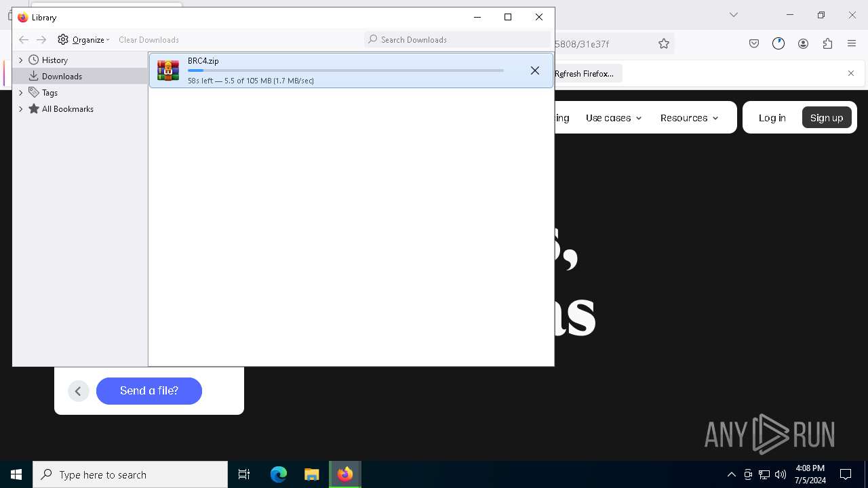The height and width of the screenshot is (488, 868).
Task: Open File Explorer from taskbar
Action: [312, 474]
